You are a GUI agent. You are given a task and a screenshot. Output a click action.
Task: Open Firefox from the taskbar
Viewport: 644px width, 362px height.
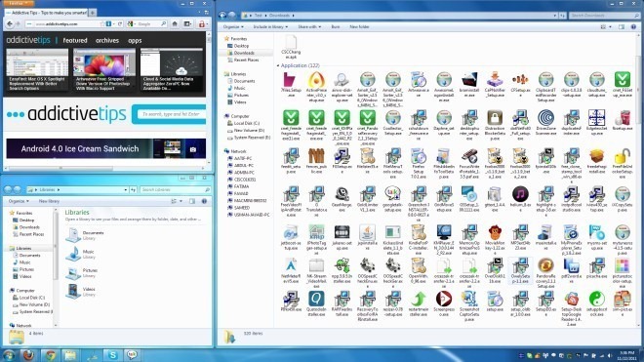click(28, 354)
